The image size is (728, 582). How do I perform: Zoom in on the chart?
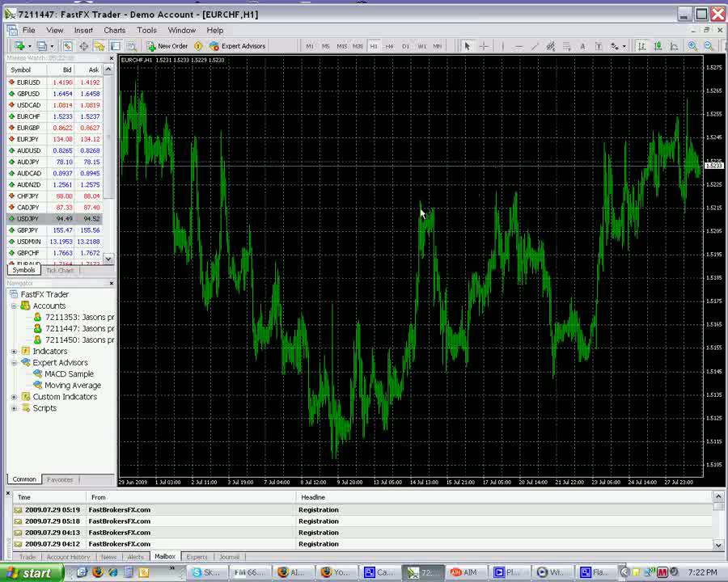[x=692, y=46]
